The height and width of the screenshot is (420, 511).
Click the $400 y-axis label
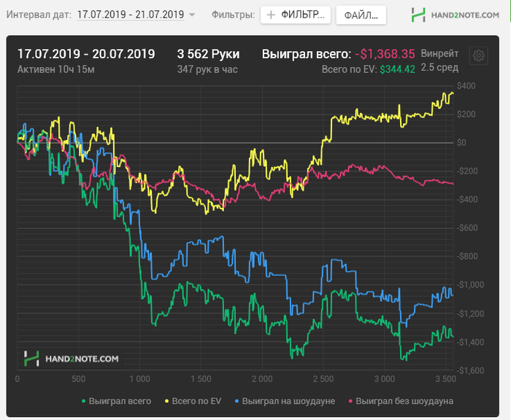coord(466,86)
